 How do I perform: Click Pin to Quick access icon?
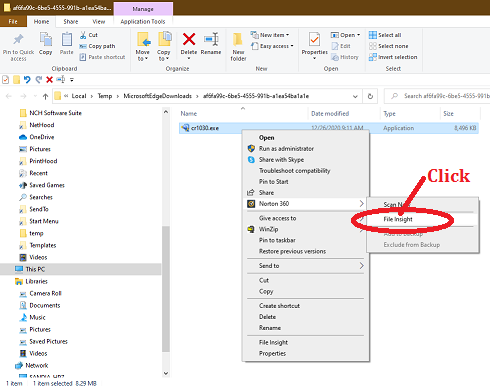[x=18, y=39]
